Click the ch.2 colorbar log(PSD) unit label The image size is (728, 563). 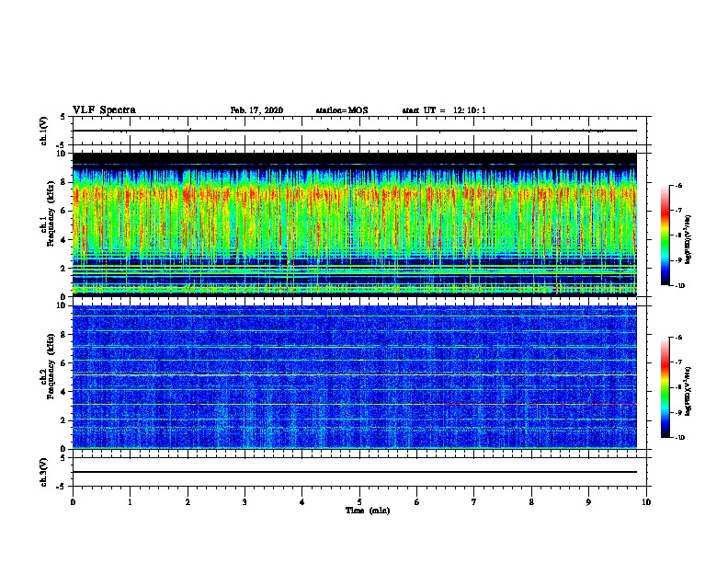(688, 392)
